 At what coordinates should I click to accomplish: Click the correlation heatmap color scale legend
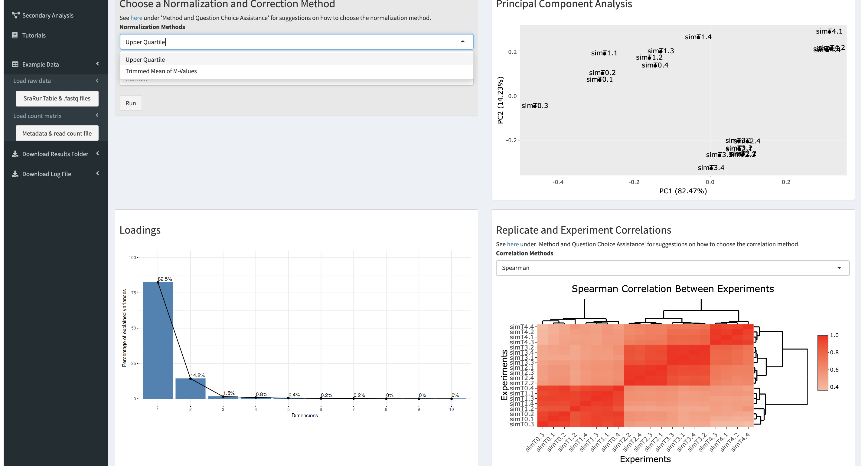pyautogui.click(x=823, y=363)
